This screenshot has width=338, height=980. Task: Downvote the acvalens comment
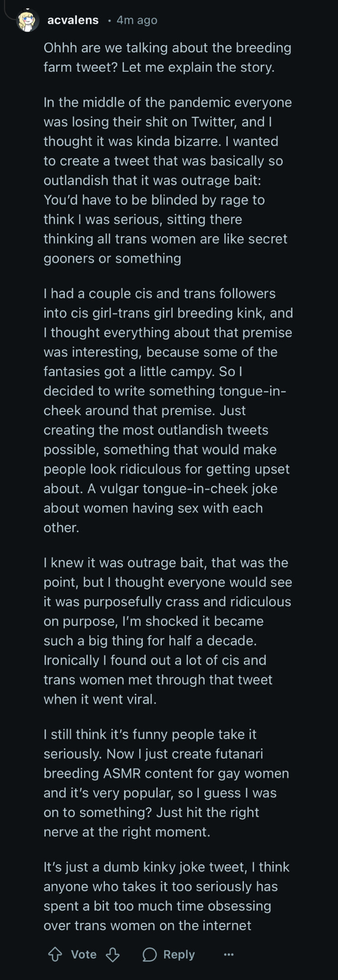pyautogui.click(x=113, y=954)
